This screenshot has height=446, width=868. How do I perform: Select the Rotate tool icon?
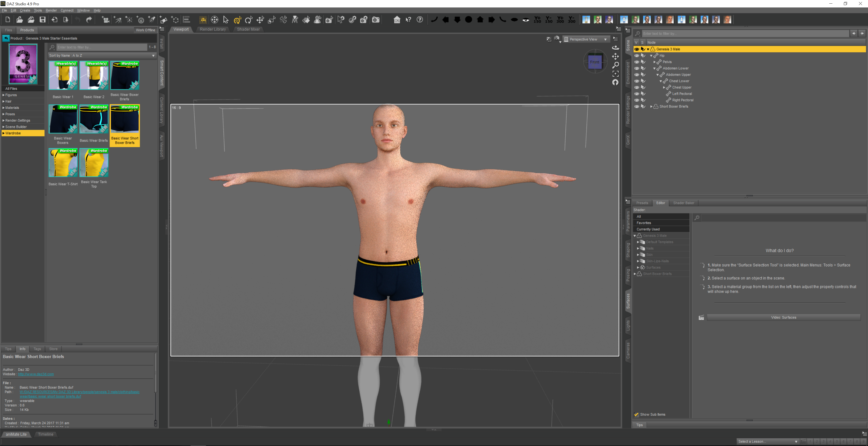click(x=249, y=20)
